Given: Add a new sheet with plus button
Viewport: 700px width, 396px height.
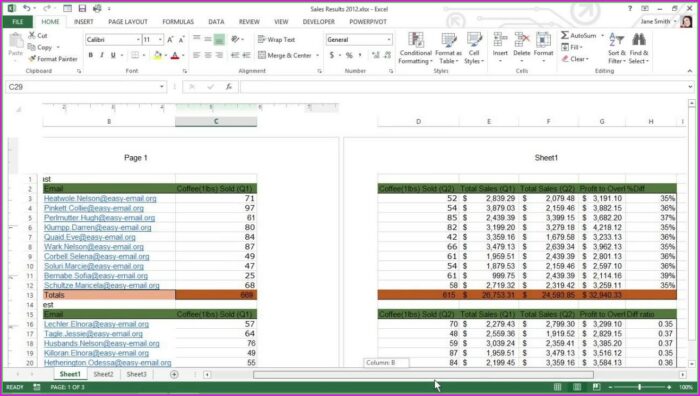Looking at the screenshot, I should 174,374.
